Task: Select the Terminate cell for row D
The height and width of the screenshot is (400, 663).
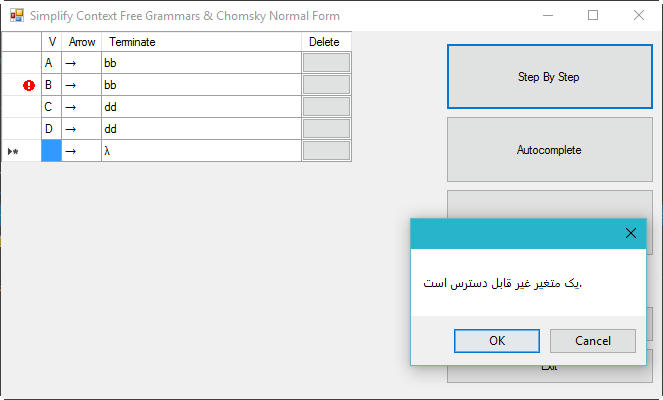Action: click(x=201, y=129)
